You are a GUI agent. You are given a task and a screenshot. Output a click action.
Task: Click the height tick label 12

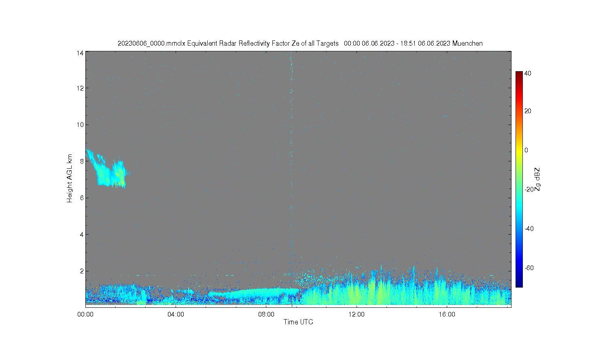[x=80, y=88]
